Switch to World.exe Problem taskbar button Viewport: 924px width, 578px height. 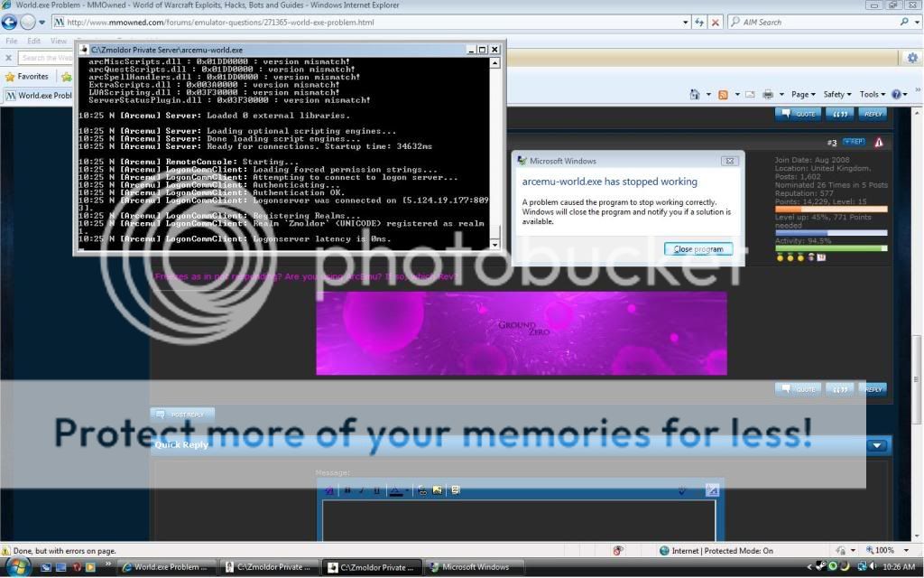coord(166,567)
